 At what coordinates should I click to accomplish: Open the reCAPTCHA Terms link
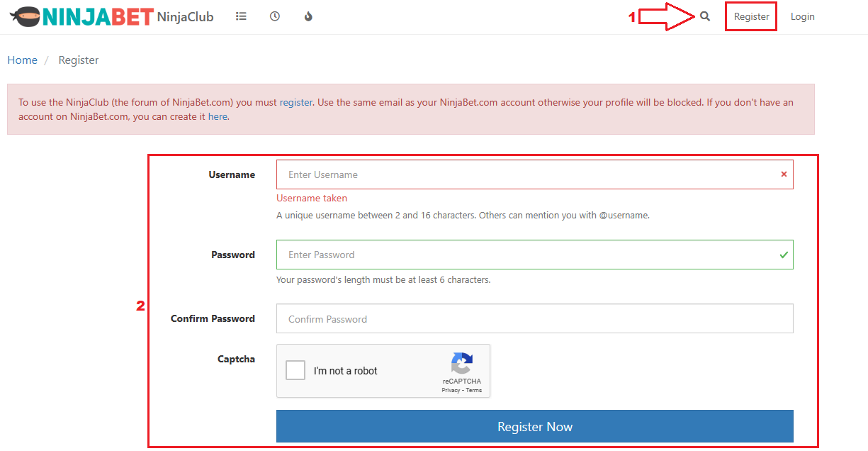(x=473, y=390)
